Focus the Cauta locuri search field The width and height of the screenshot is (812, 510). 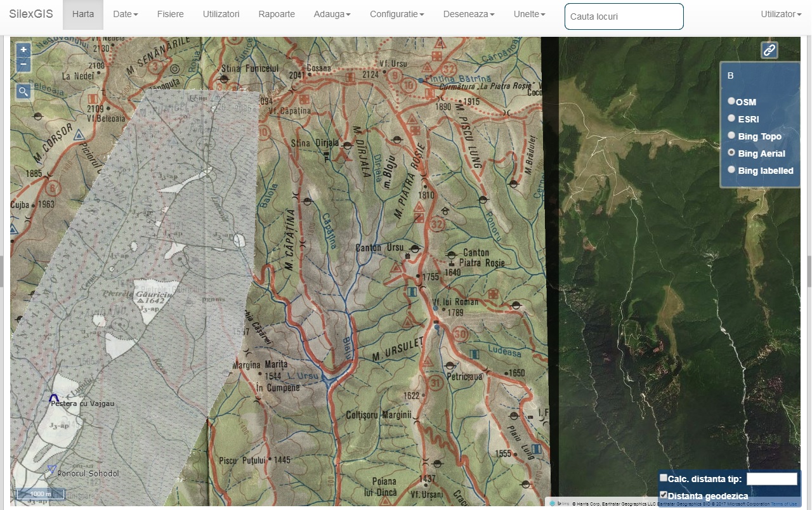click(624, 16)
